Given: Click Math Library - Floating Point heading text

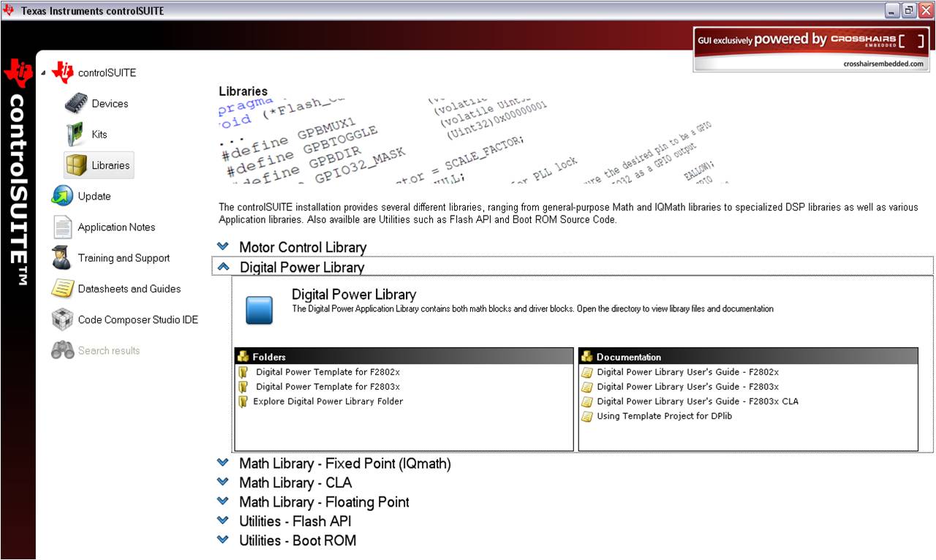Looking at the screenshot, I should click(x=324, y=502).
